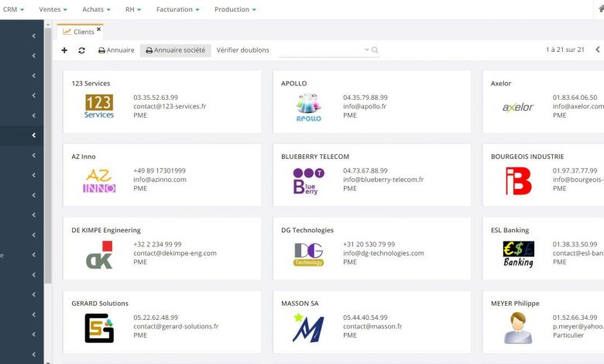Open the Achats menu
The width and height of the screenshot is (604, 364).
point(96,9)
